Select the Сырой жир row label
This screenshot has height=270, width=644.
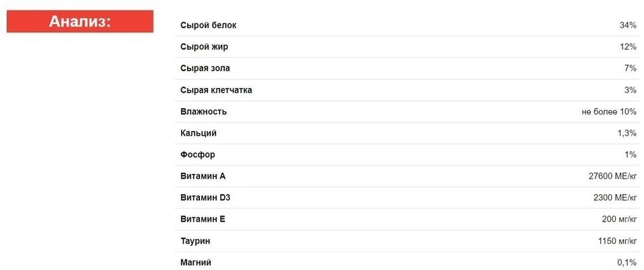204,47
